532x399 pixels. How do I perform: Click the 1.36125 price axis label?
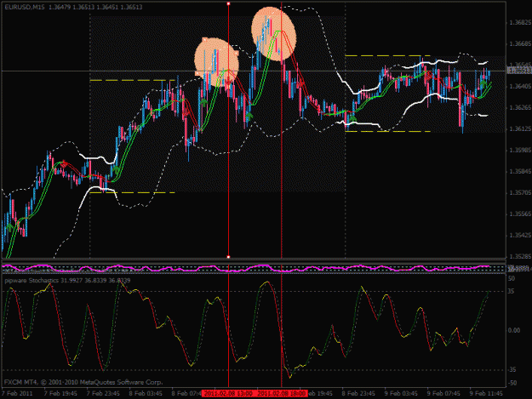(x=520, y=128)
